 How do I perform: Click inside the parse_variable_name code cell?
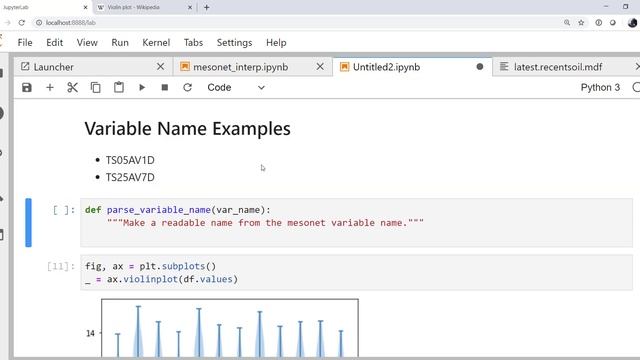click(x=356, y=222)
